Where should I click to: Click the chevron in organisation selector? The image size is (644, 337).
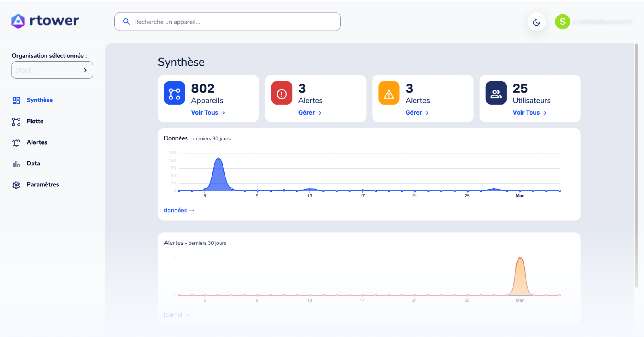(x=85, y=70)
